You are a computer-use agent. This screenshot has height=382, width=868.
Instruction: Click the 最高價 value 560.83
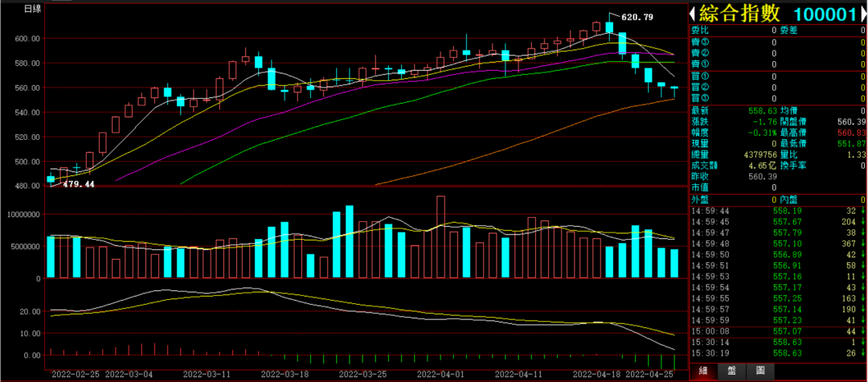pos(850,133)
